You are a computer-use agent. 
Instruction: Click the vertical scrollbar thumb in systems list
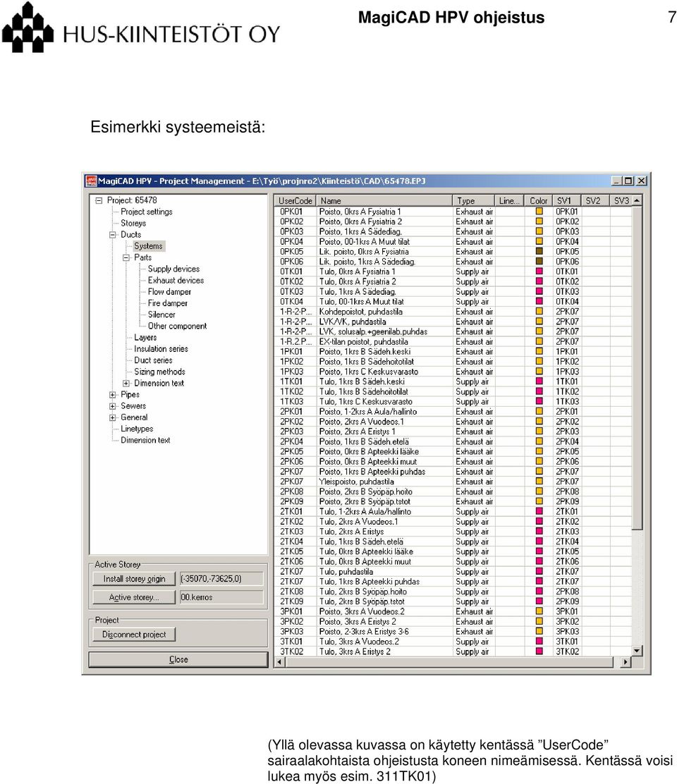tap(637, 367)
